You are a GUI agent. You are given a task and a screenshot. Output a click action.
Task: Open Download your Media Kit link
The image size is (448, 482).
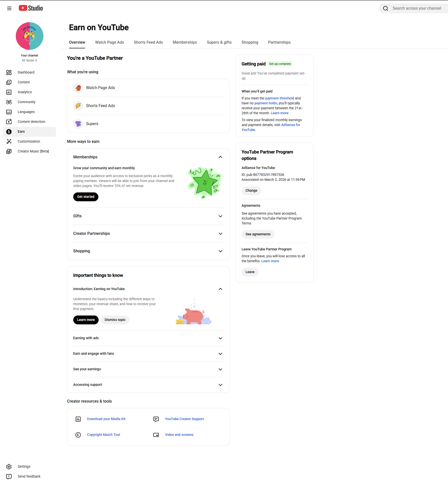click(106, 419)
